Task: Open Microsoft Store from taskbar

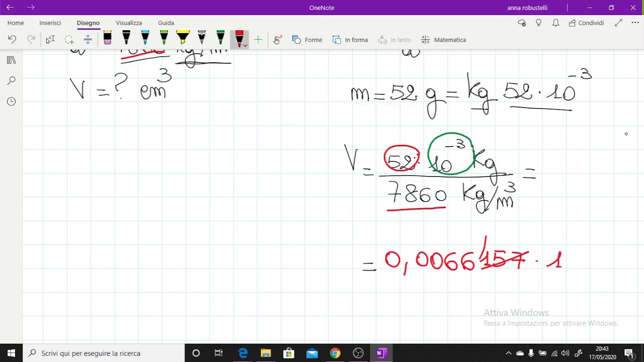Action: (x=289, y=353)
